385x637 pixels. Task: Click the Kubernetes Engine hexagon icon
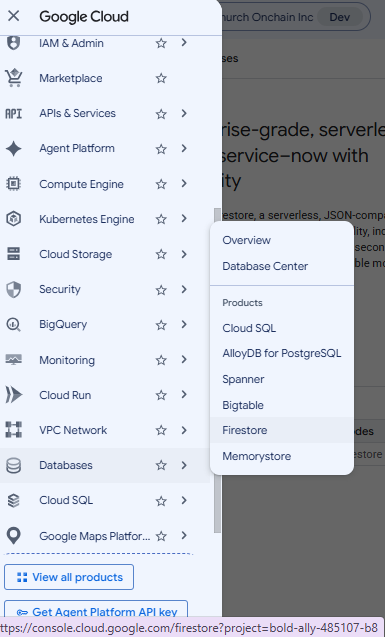click(13, 219)
